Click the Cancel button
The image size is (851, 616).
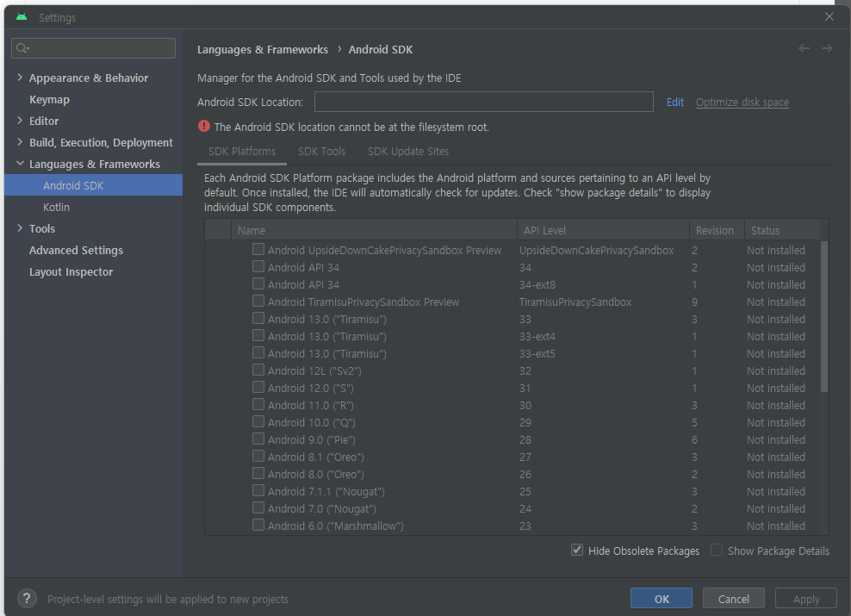[x=733, y=599]
